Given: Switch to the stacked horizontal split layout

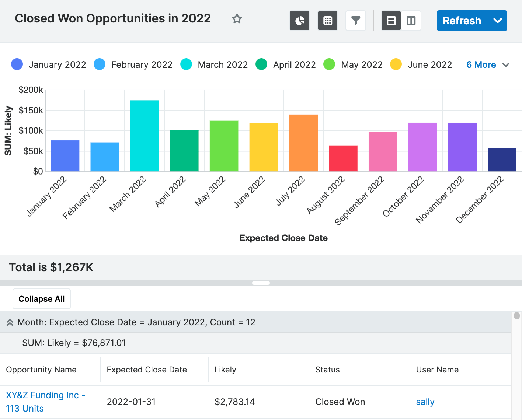Looking at the screenshot, I should click(x=391, y=21).
